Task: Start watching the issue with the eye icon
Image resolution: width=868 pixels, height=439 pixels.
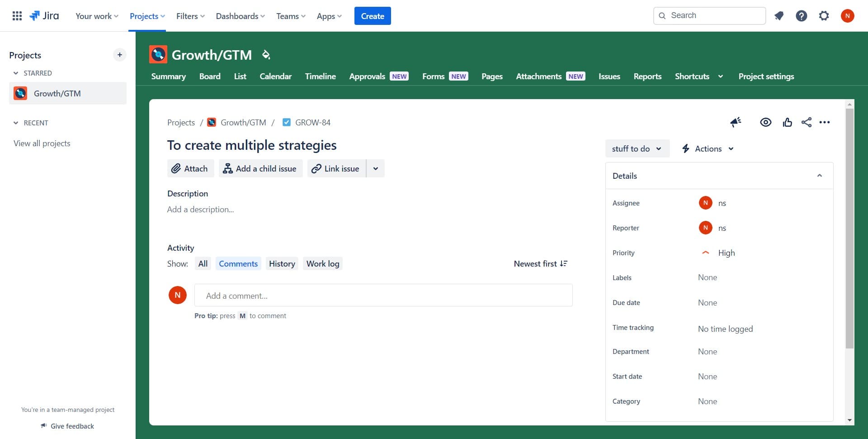Action: coord(765,122)
